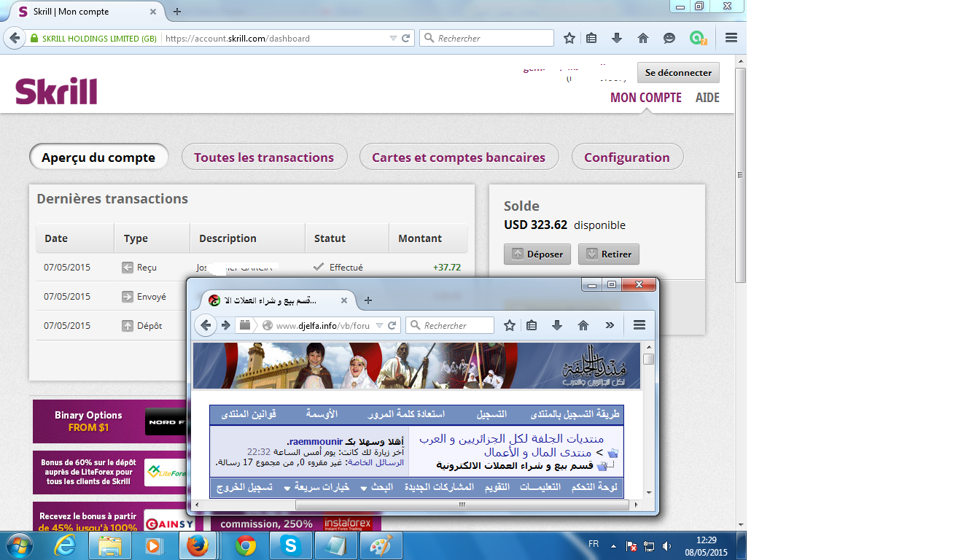Open the hamburger menu in Skrill browser
The width and height of the screenshot is (980, 560).
click(731, 38)
